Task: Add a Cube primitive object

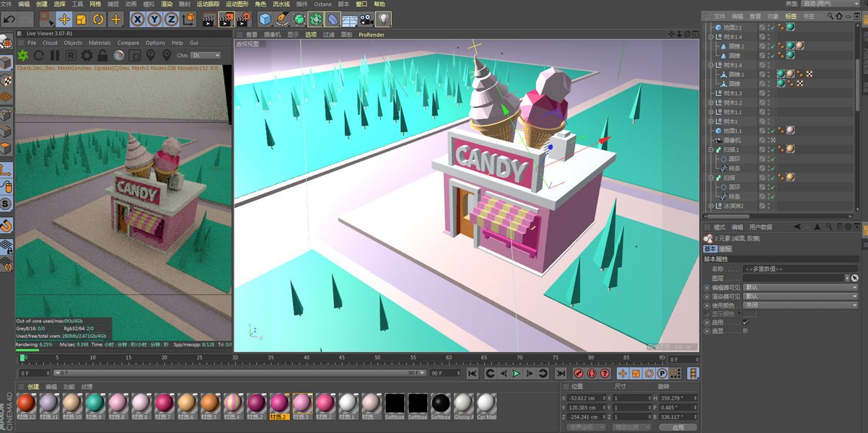Action: click(x=265, y=19)
